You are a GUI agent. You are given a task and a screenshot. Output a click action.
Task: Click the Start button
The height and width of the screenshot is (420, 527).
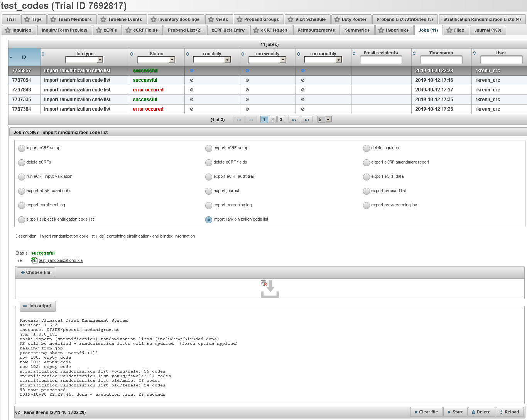pyautogui.click(x=455, y=412)
